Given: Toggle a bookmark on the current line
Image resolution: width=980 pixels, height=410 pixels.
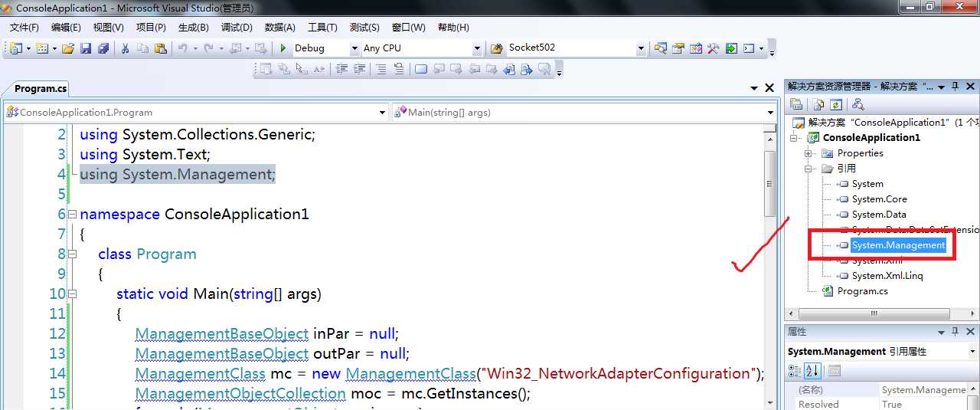Looking at the screenshot, I should tap(421, 69).
